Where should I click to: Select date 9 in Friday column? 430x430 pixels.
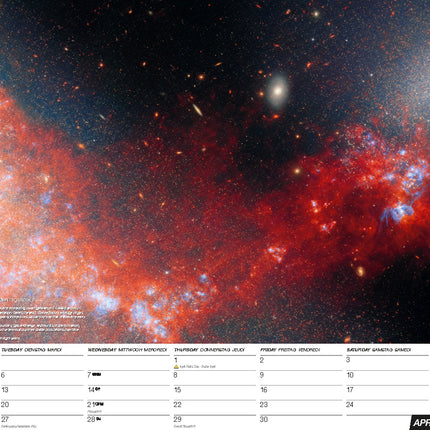pos(262,375)
